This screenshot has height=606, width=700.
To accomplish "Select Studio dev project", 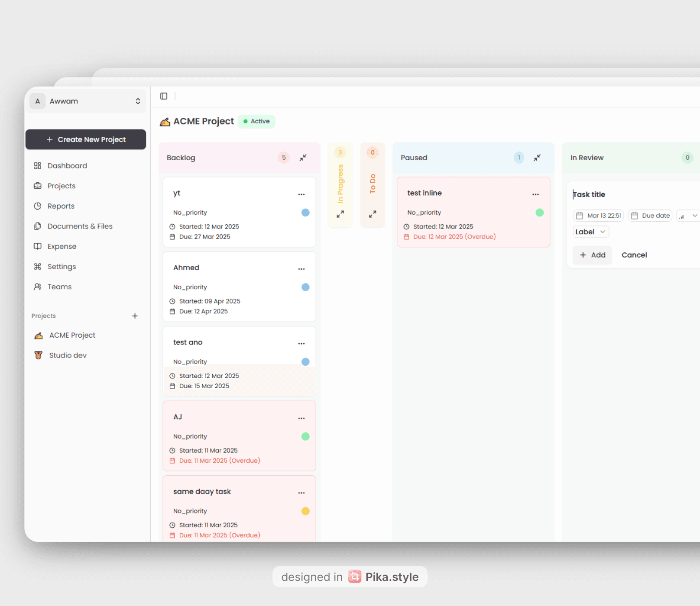I will click(x=68, y=355).
